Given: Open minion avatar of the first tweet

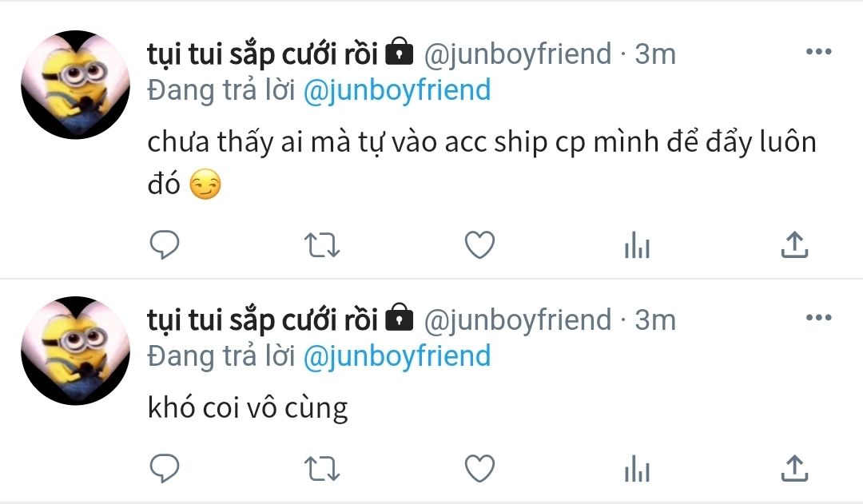Looking at the screenshot, I should [x=75, y=85].
